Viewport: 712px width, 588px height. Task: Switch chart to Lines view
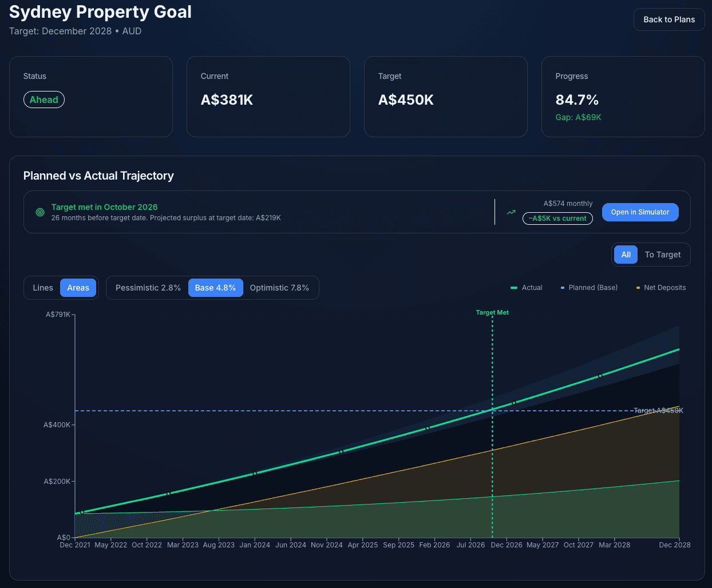(x=42, y=288)
